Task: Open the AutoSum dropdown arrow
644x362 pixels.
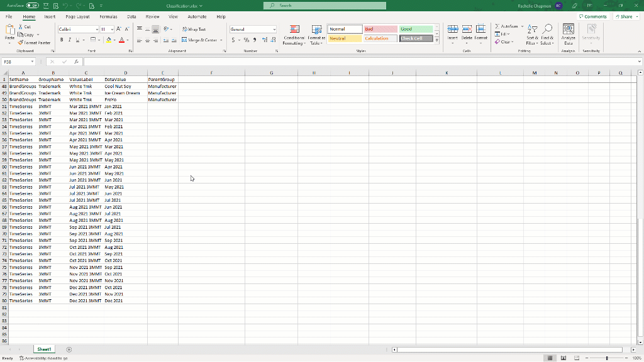Action: (523, 26)
